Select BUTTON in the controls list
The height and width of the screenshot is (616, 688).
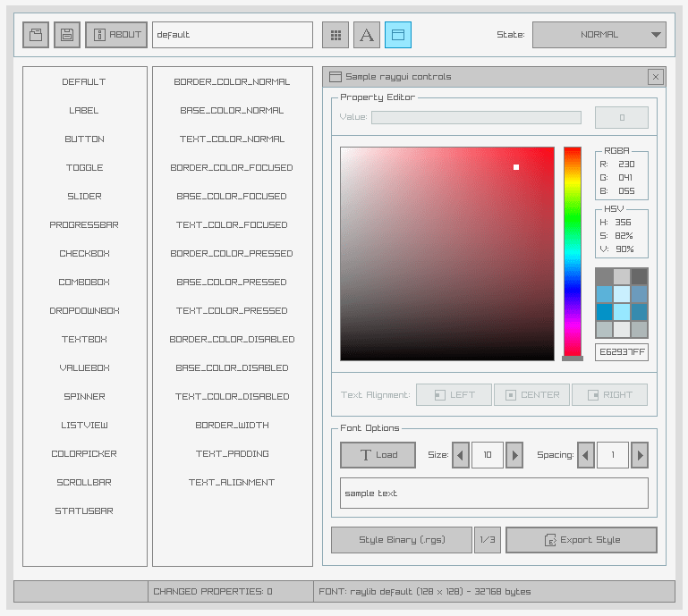pos(85,139)
